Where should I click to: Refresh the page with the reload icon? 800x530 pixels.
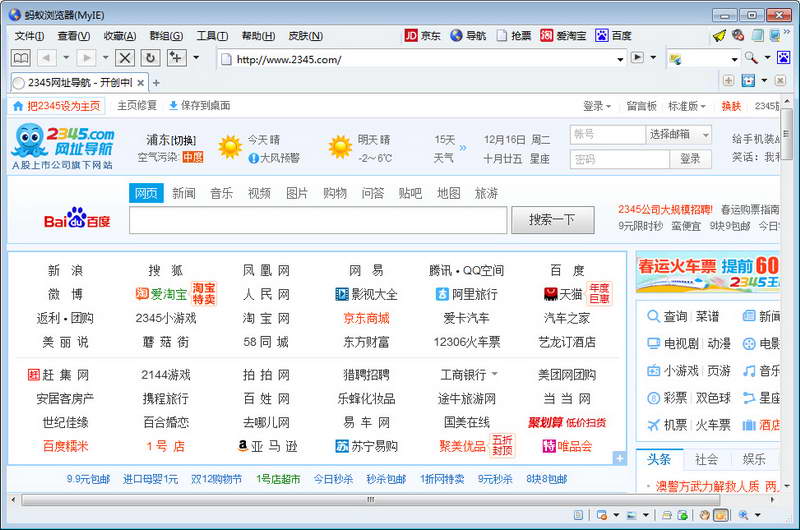coord(151,58)
